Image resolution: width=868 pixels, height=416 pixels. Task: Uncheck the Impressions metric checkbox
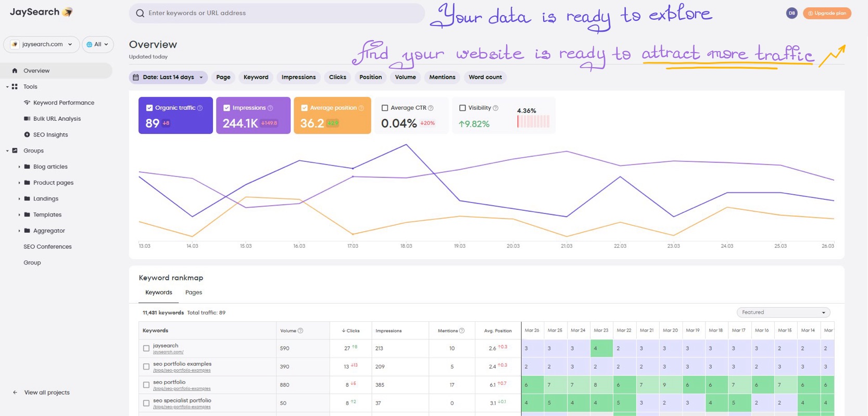(227, 108)
